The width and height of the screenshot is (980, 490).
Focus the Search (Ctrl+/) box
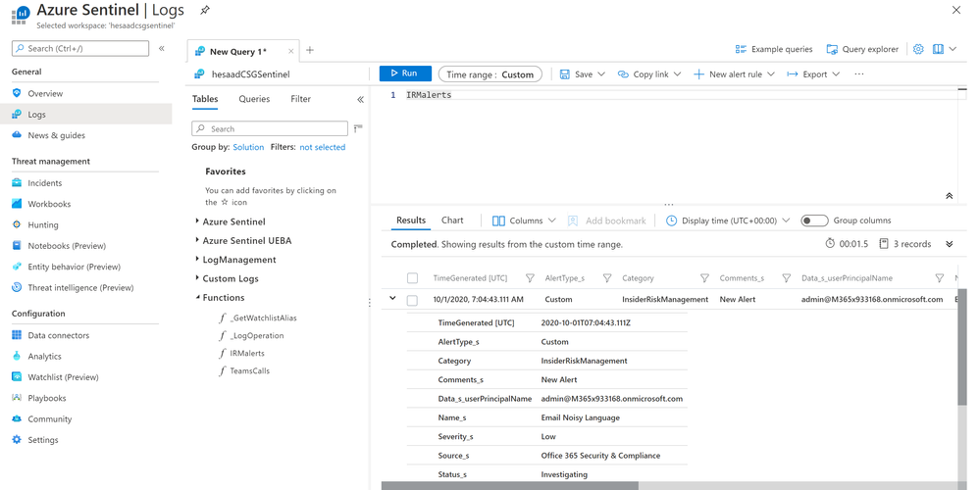pos(80,48)
